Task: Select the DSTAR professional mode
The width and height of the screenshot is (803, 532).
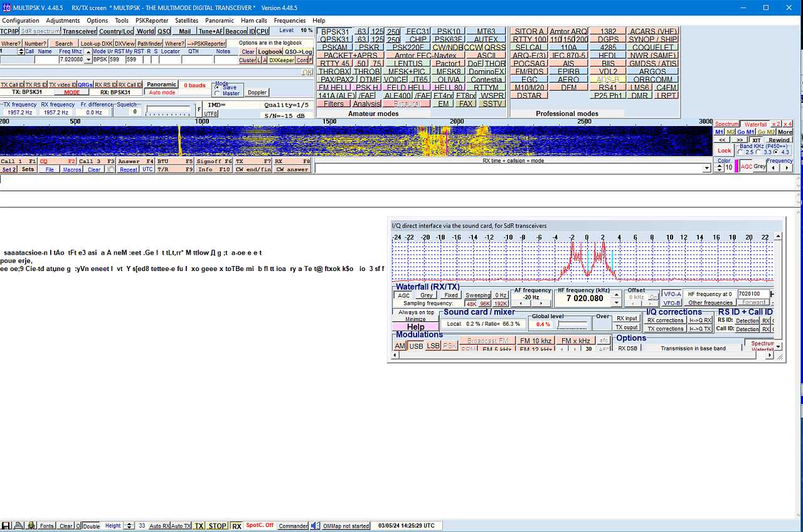Action: pos(529,95)
